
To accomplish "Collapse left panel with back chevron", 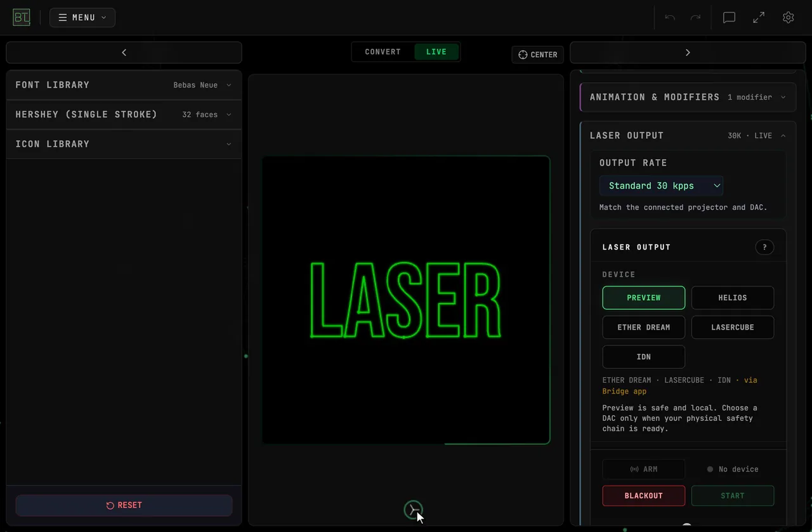I will [x=124, y=53].
